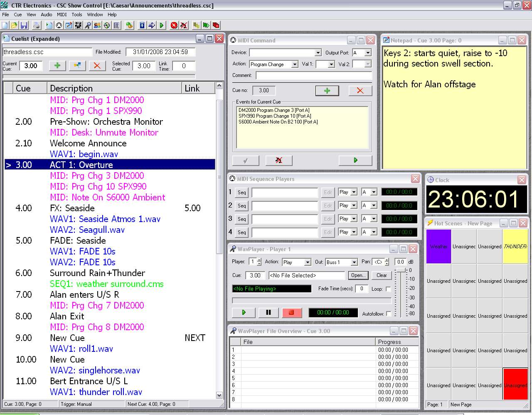Open the Play dropdown for sequence player 4

pyautogui.click(x=354, y=232)
